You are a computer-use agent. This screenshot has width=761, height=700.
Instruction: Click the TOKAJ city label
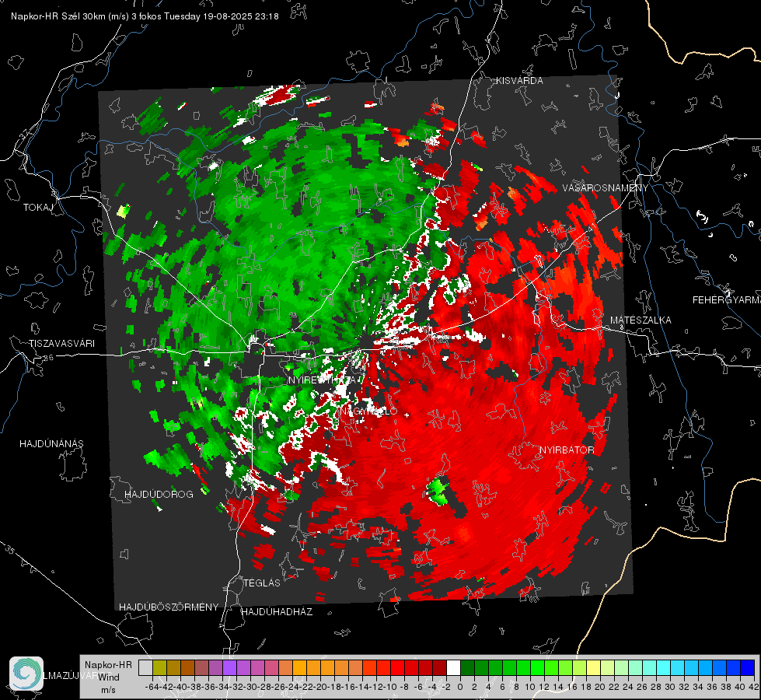[x=38, y=208]
